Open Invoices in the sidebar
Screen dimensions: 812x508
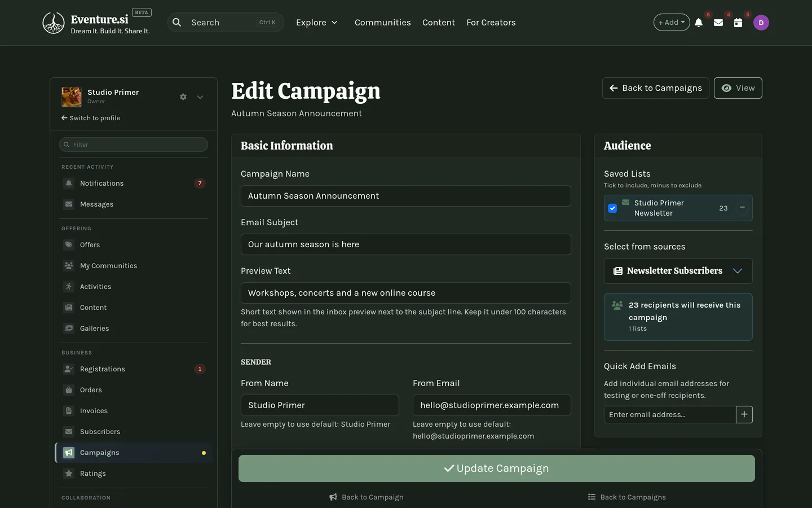point(134,411)
